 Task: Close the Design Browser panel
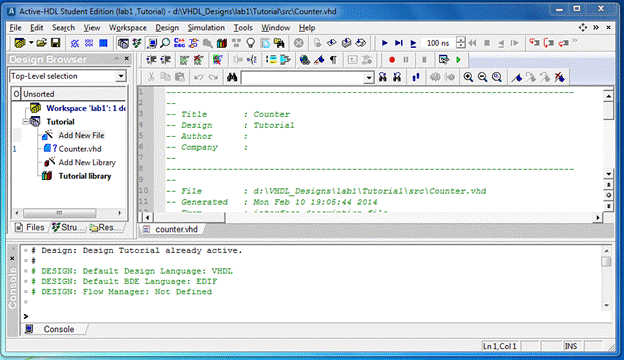click(x=127, y=59)
